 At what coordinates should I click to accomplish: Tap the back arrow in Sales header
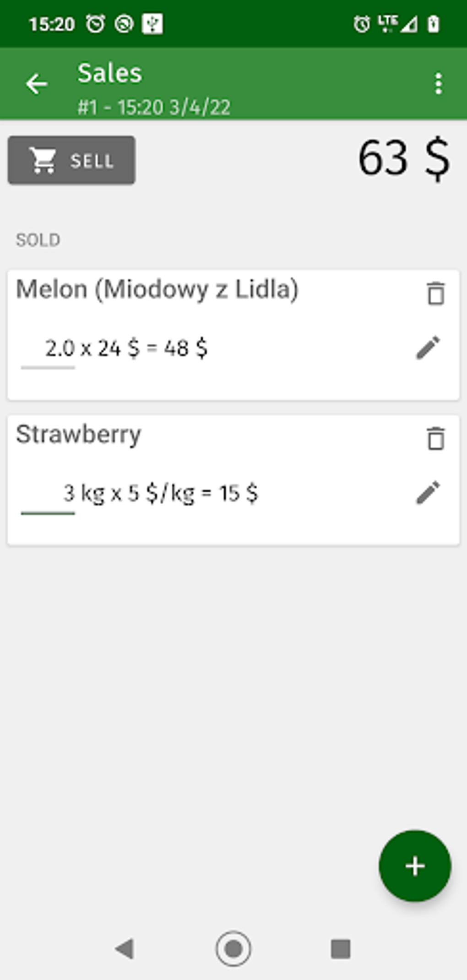click(x=37, y=84)
